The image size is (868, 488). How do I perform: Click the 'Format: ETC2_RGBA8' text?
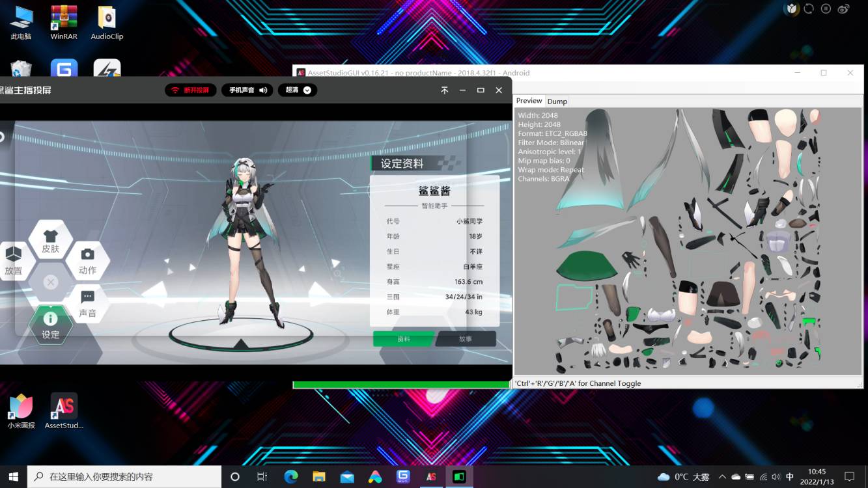[552, 133]
